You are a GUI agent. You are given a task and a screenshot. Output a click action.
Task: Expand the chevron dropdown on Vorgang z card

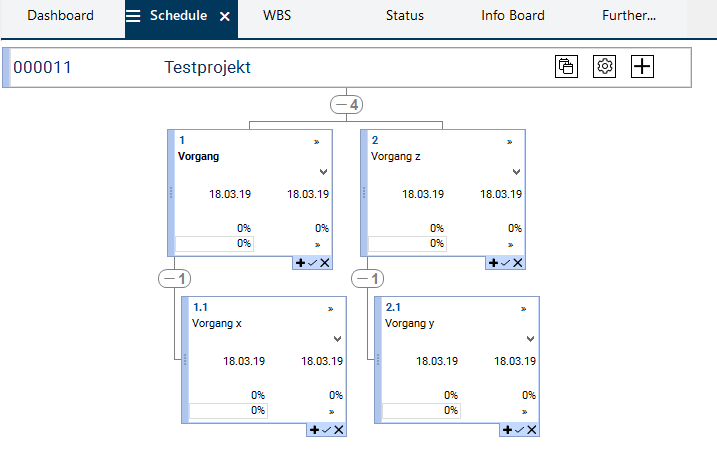point(516,172)
